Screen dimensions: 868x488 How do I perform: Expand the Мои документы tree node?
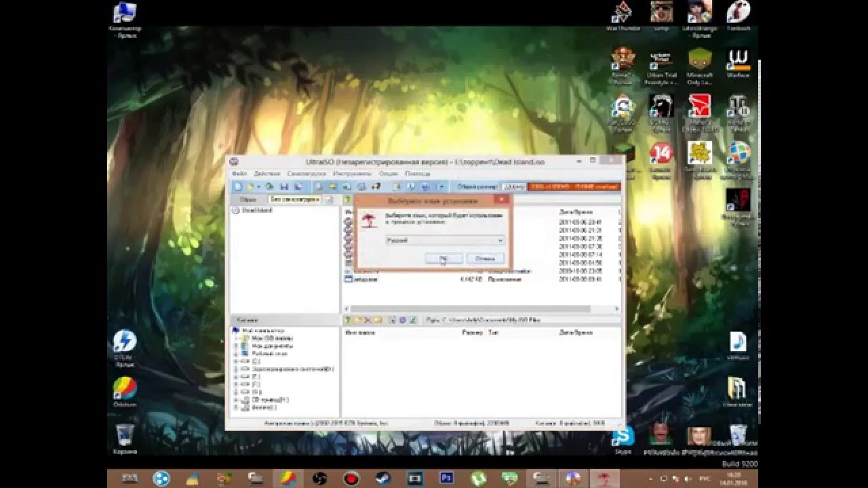pos(235,346)
